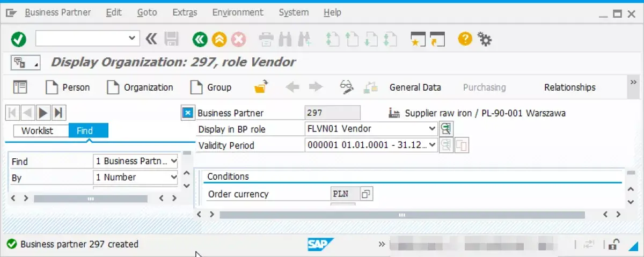Expand status bar system info chevron
Image resolution: width=644 pixels, height=257 pixels.
[382, 244]
